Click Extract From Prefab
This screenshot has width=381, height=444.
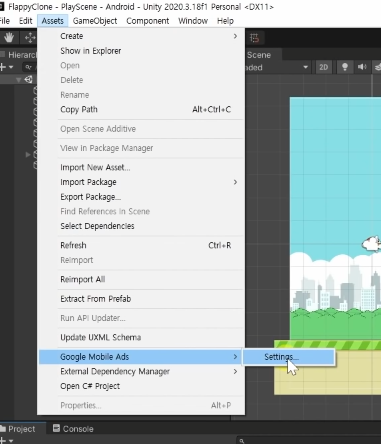(141, 299)
